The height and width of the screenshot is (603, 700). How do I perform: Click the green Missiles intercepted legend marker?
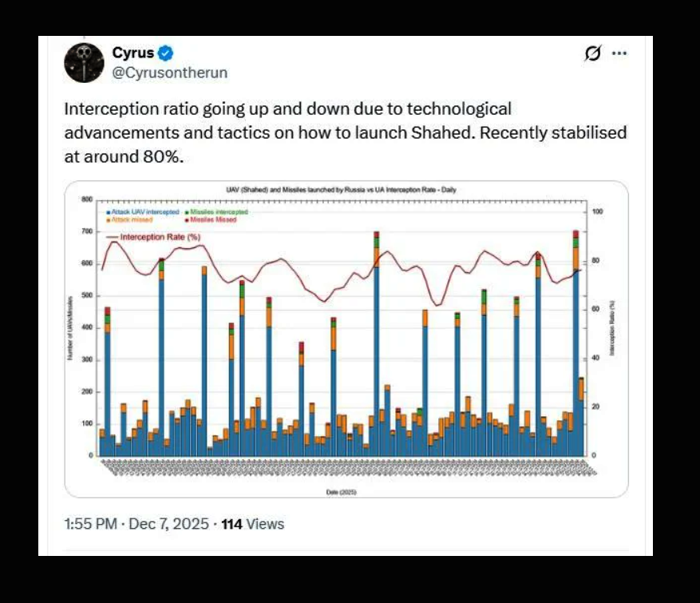pyautogui.click(x=186, y=212)
